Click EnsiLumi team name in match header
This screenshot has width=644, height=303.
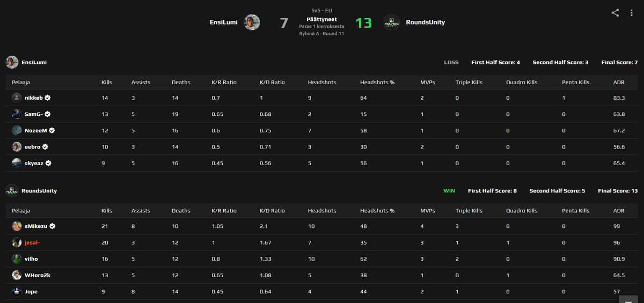(x=224, y=23)
